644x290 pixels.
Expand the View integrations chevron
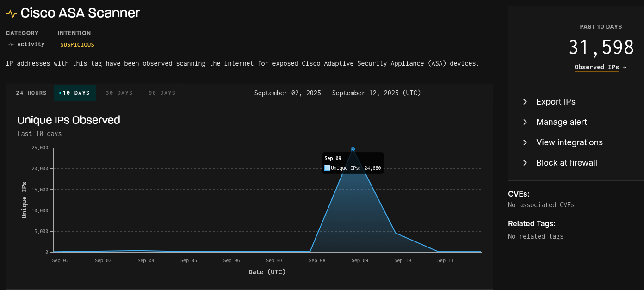tap(525, 142)
